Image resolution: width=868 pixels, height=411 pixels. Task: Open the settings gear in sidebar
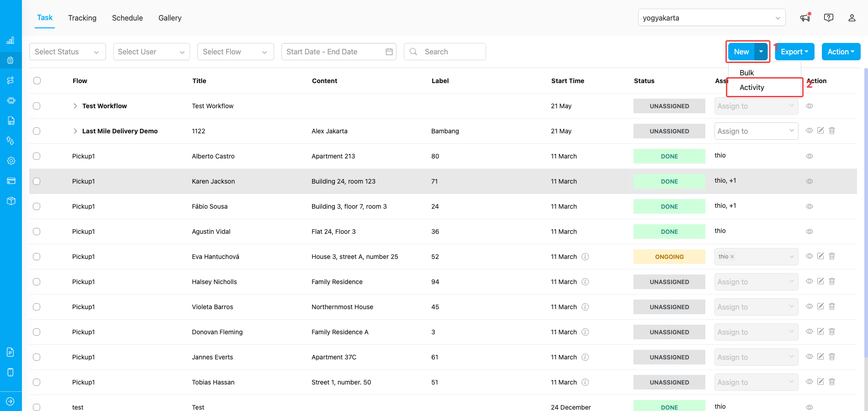click(11, 161)
